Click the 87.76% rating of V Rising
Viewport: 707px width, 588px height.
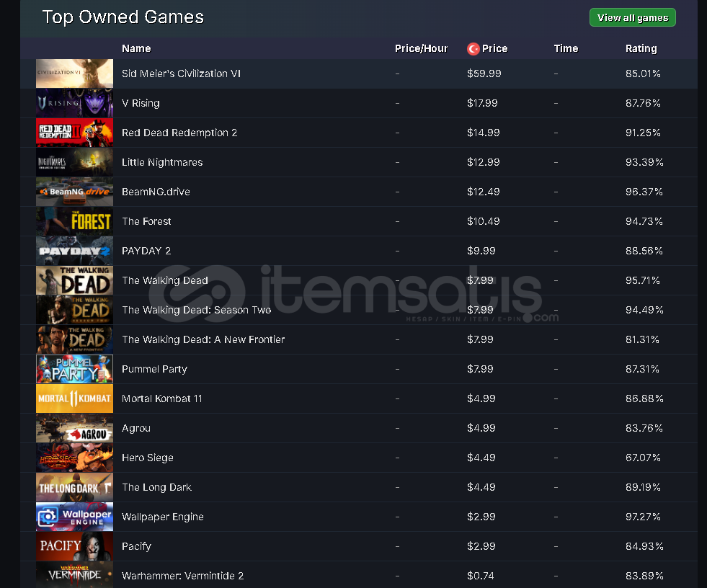coord(643,103)
